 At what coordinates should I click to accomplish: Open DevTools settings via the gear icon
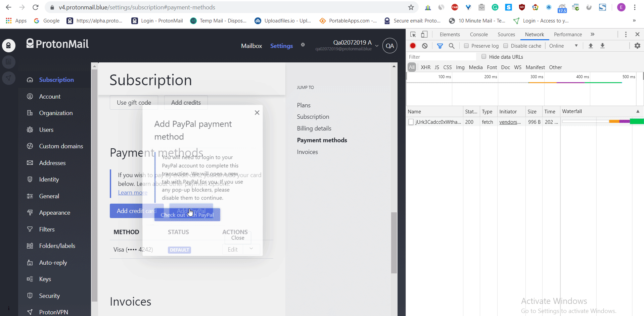(638, 46)
